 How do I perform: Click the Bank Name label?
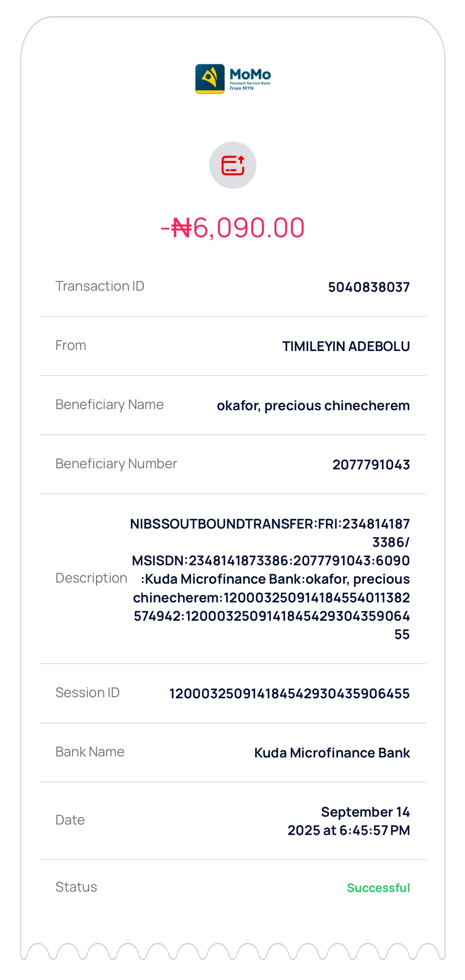[x=90, y=752]
